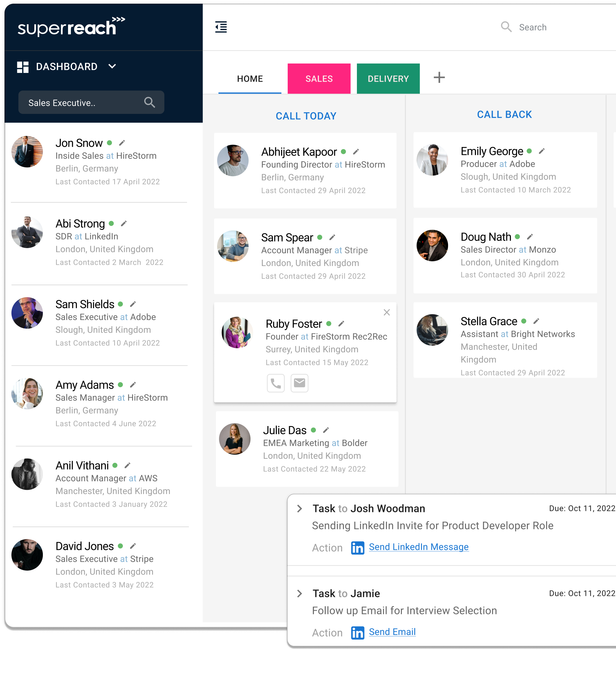Expand the Task to Jamie chevron
The image size is (616, 686).
click(299, 593)
